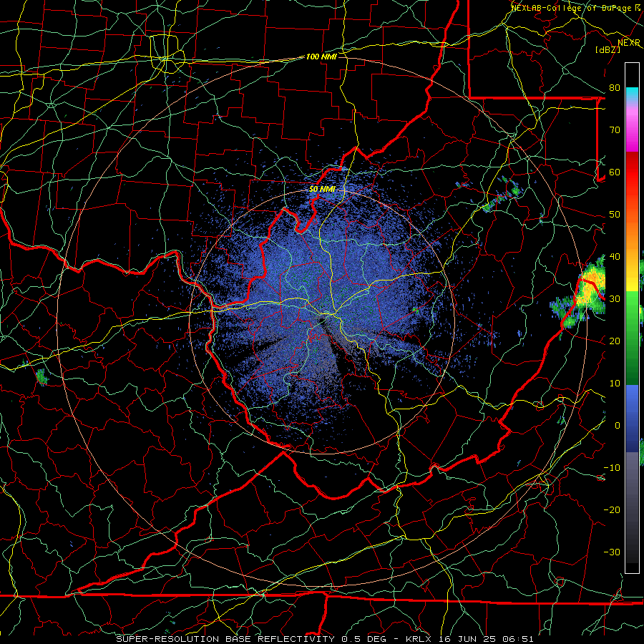Click the [dBZ] units label

pyautogui.click(x=608, y=49)
